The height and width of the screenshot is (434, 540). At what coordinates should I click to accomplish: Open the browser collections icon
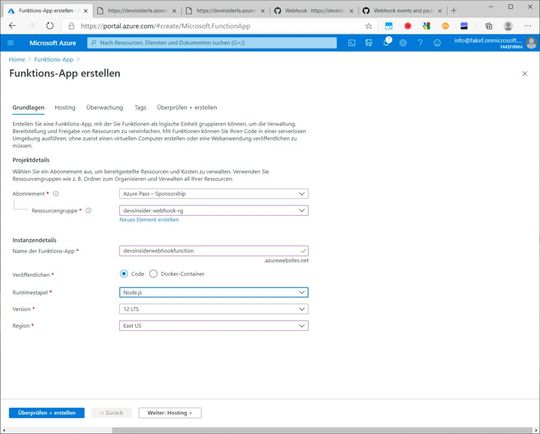(489, 26)
